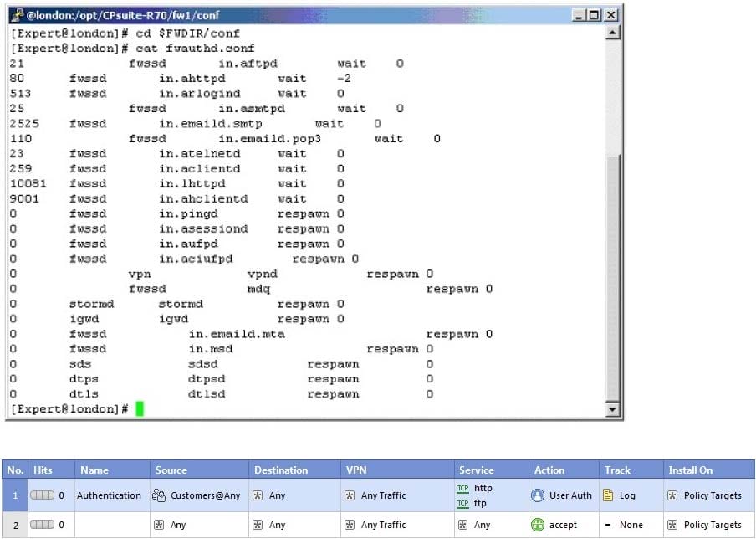Screen dimensions: 756x539
Task: Click the green terminal cursor block
Action: [140, 408]
